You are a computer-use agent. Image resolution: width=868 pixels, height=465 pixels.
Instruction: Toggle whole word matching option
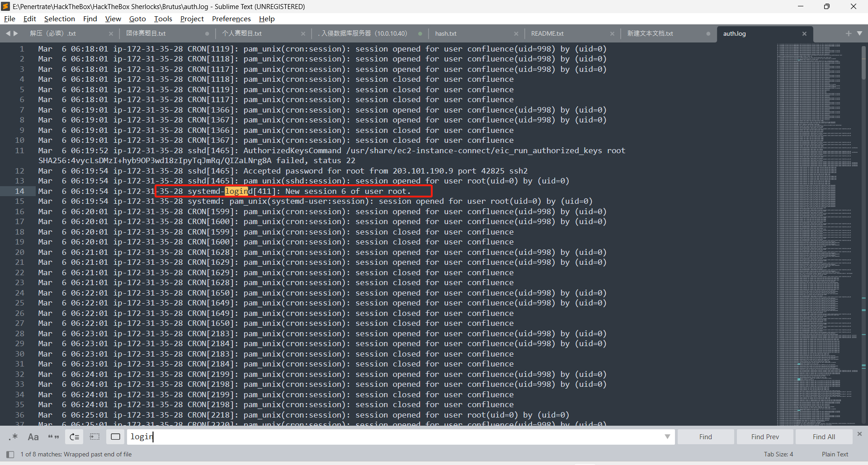(53, 437)
